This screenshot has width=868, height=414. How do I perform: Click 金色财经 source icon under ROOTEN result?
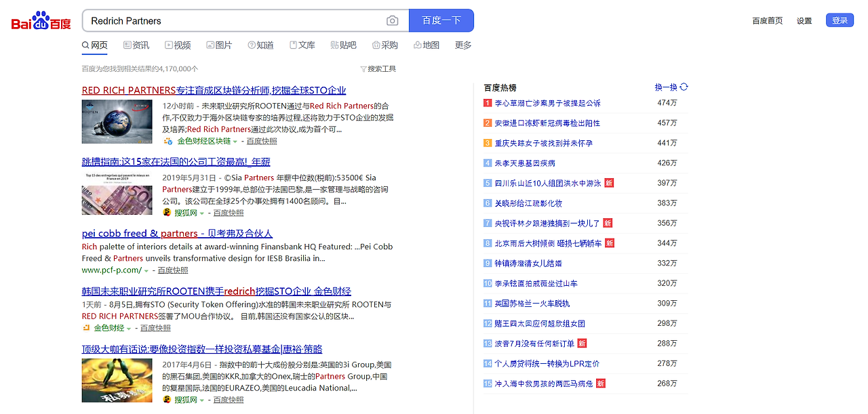click(86, 328)
